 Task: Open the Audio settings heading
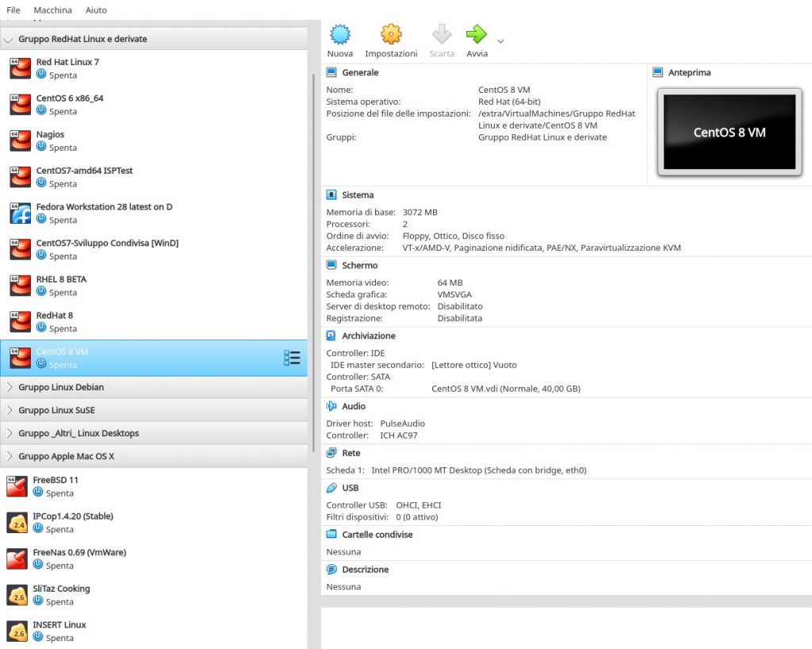pos(353,406)
